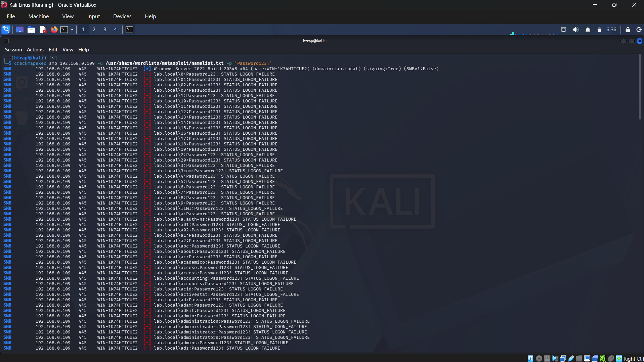644x362 pixels.
Task: Click the VirtualBox recording status icon
Action: pos(595,358)
